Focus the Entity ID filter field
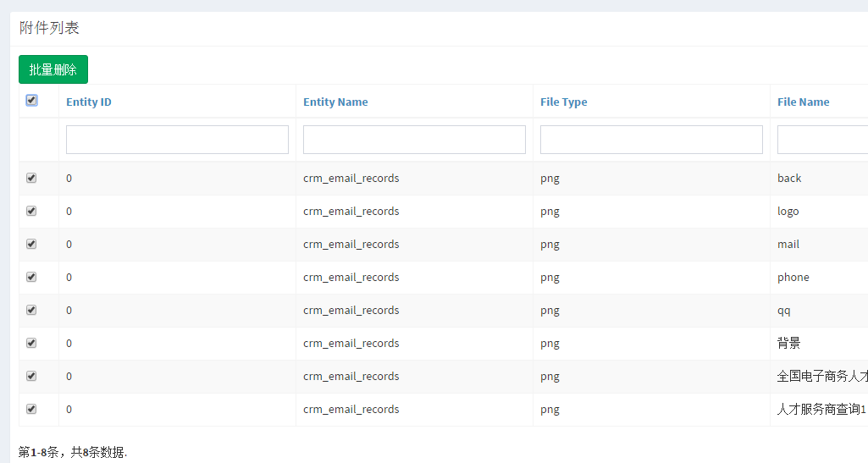The image size is (868, 463). 177,140
